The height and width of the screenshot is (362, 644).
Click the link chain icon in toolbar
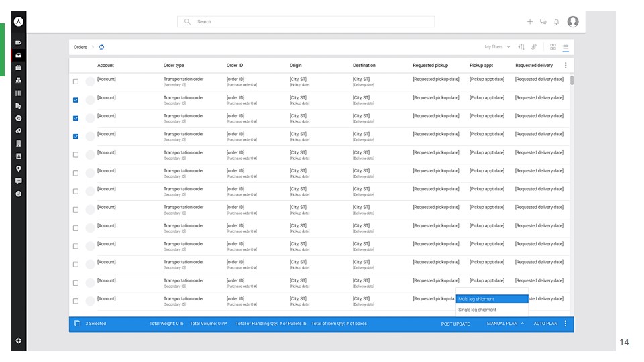tap(534, 47)
